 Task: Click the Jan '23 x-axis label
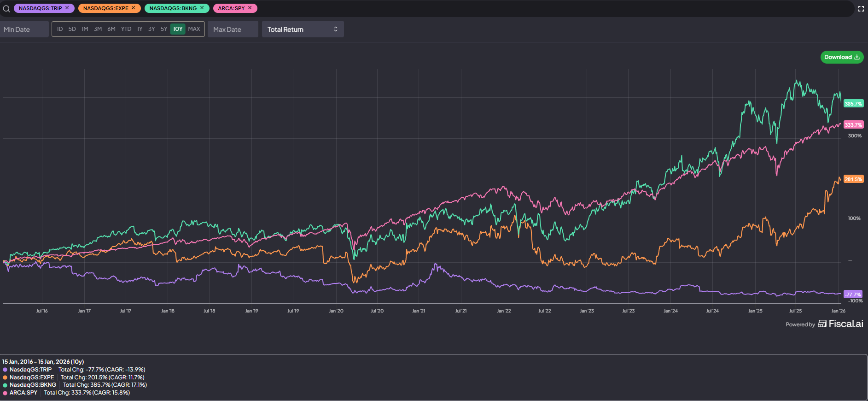pyautogui.click(x=587, y=311)
